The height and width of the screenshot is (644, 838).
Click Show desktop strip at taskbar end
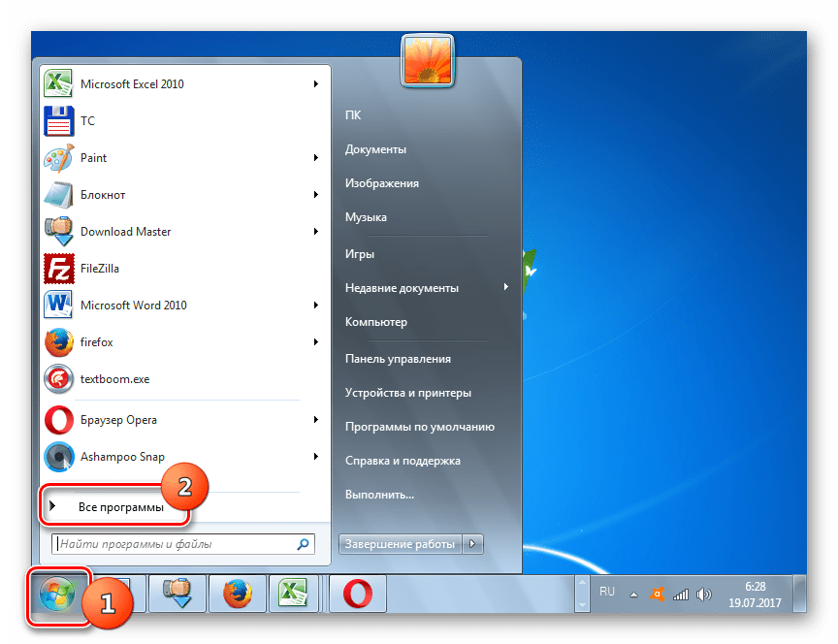[799, 594]
